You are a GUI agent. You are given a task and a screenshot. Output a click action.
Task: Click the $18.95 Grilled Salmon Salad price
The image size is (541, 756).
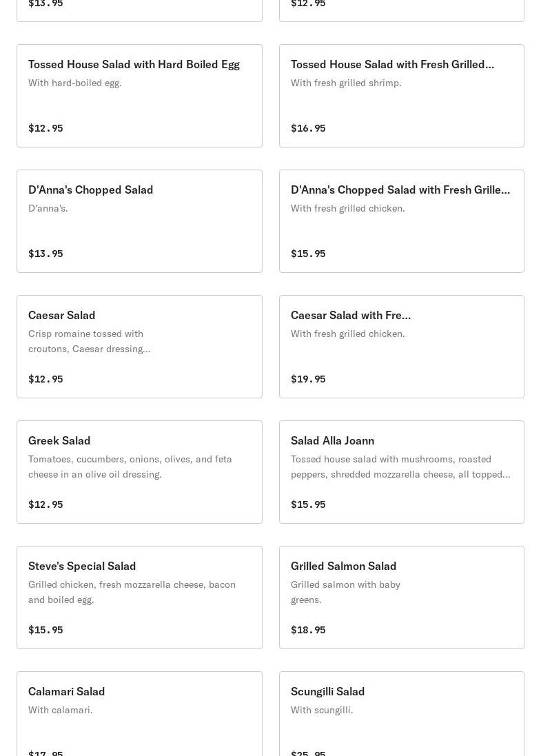308,630
